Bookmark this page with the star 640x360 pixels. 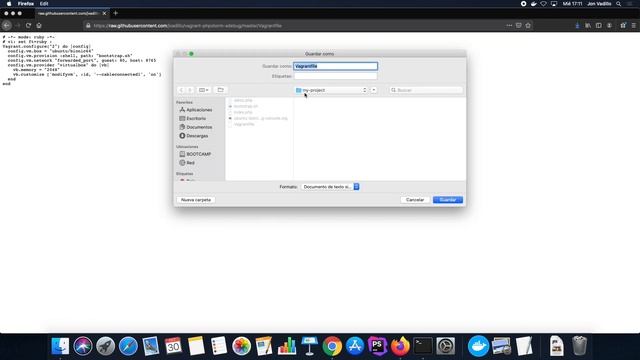pos(528,25)
